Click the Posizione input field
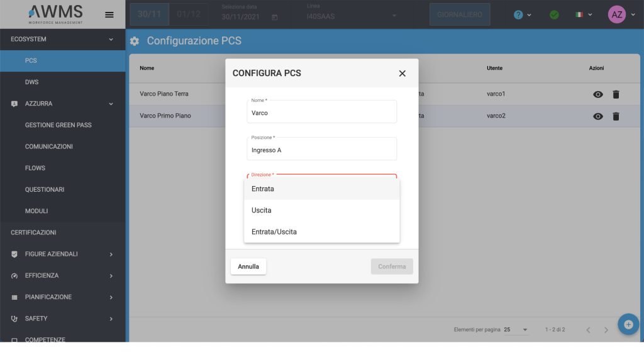The image size is (644, 362). tap(321, 148)
